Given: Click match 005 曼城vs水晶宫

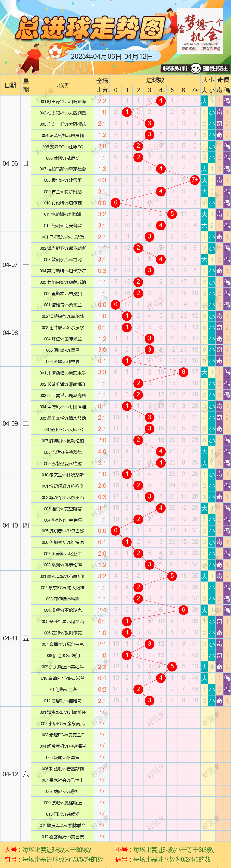Looking at the screenshot, I should pos(63,757).
